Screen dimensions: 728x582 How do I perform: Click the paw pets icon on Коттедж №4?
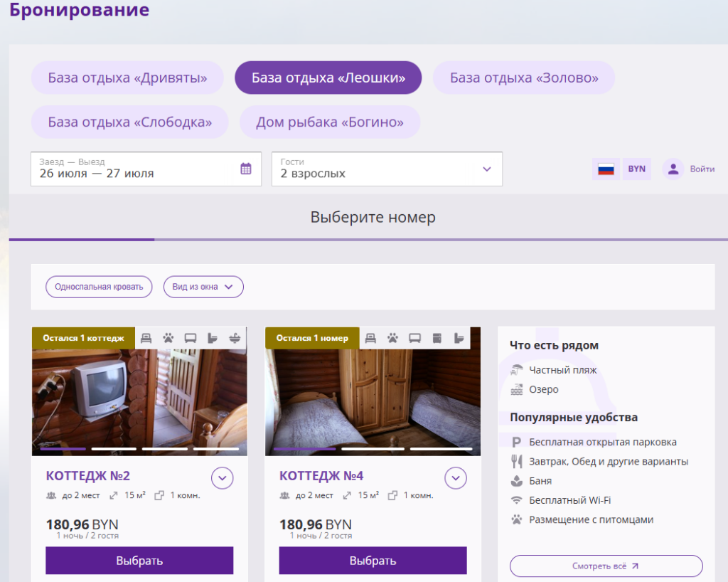pos(392,338)
